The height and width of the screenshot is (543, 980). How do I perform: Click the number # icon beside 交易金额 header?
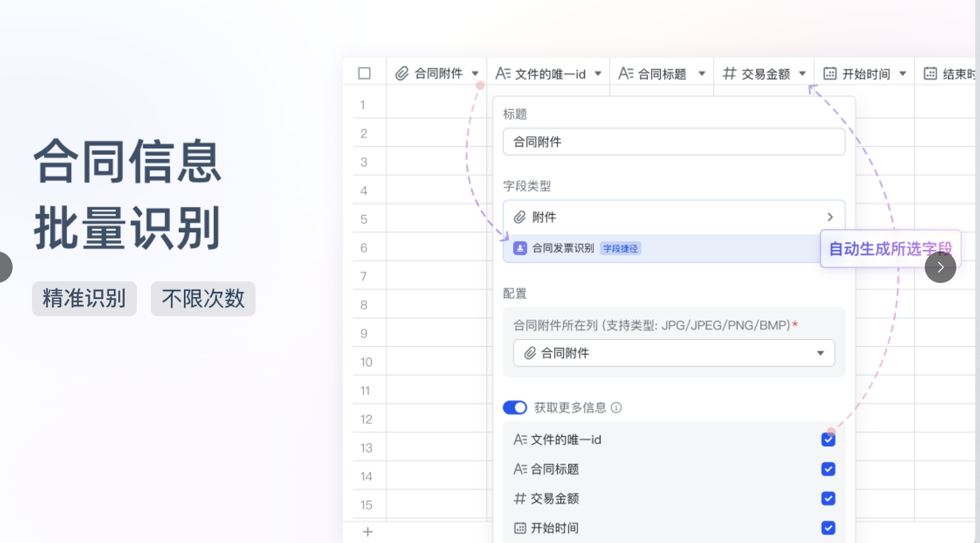point(729,73)
